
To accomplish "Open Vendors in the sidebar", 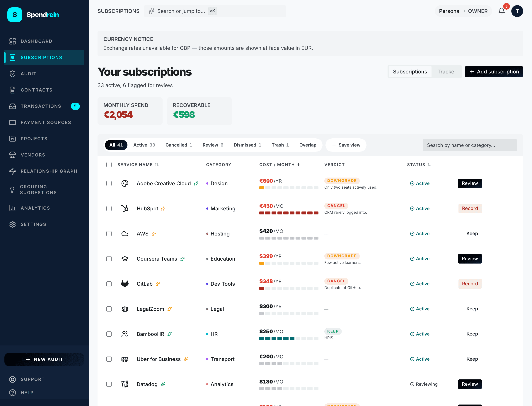I will click(44, 155).
